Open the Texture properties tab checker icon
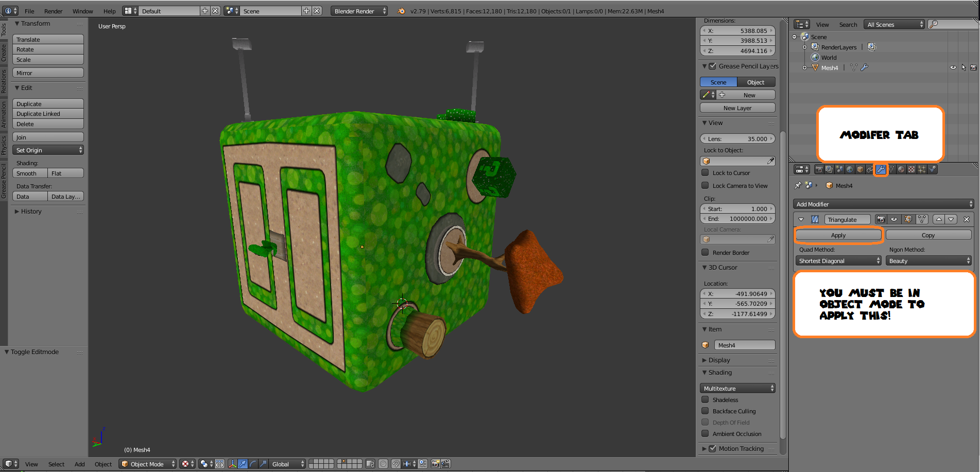The image size is (980, 472). [912, 169]
